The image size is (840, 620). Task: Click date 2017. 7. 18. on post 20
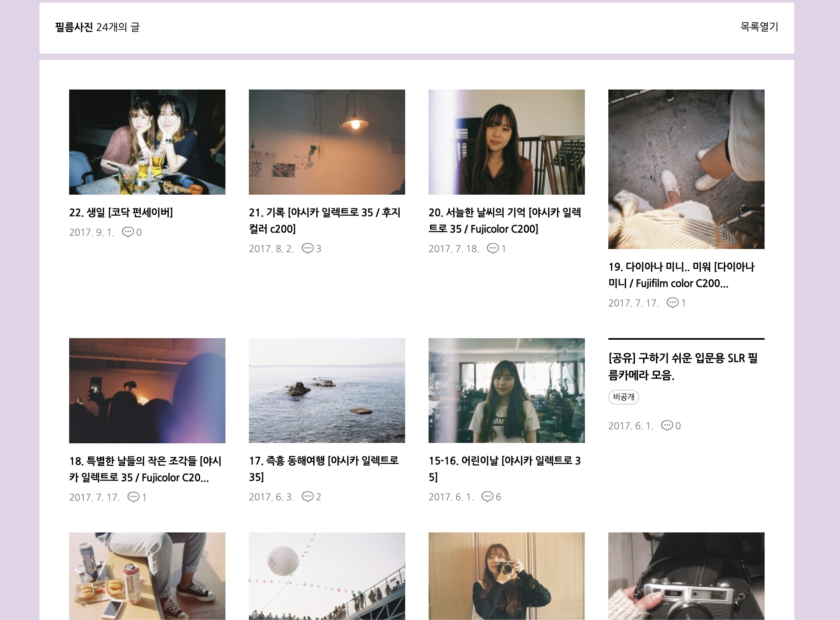454,249
